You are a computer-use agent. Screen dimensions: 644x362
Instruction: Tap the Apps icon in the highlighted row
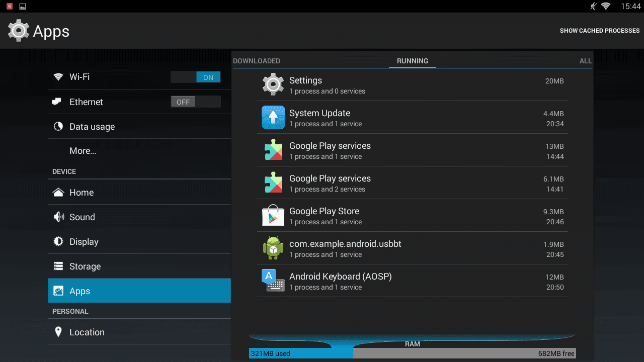58,291
